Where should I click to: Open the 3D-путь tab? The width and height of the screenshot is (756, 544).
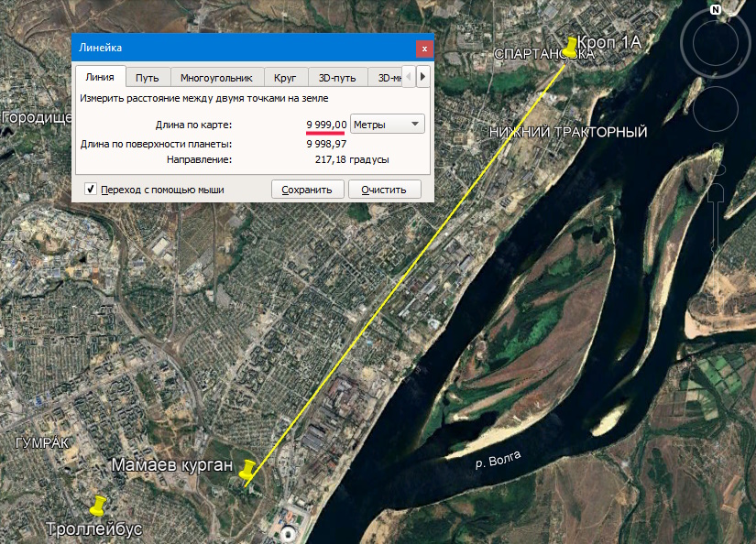pos(336,78)
